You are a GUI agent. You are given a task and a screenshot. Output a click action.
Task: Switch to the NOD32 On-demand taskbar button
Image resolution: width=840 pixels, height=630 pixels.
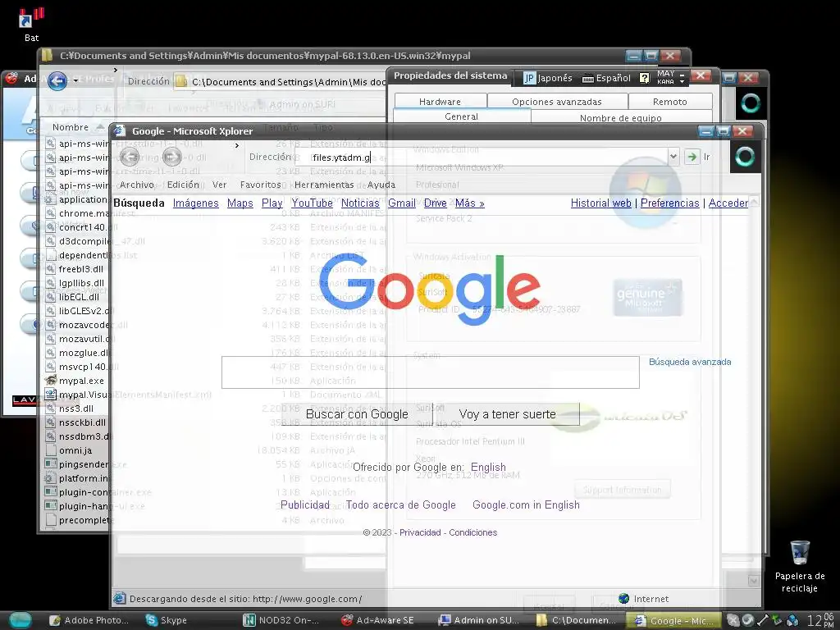281,620
